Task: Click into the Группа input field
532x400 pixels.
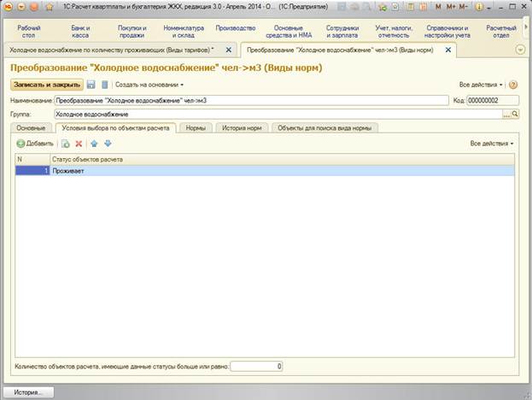Action: tap(278, 114)
